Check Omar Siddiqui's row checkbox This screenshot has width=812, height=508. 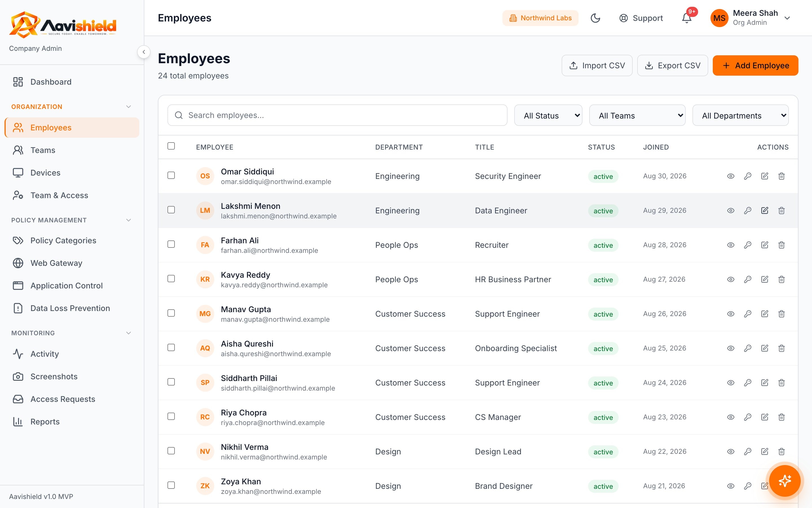[x=171, y=175]
